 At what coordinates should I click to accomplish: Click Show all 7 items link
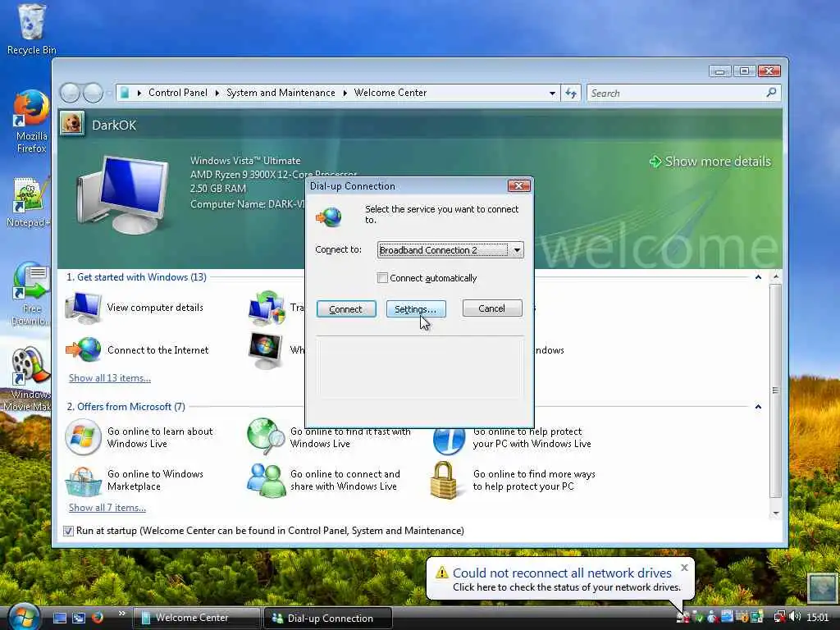(x=107, y=507)
